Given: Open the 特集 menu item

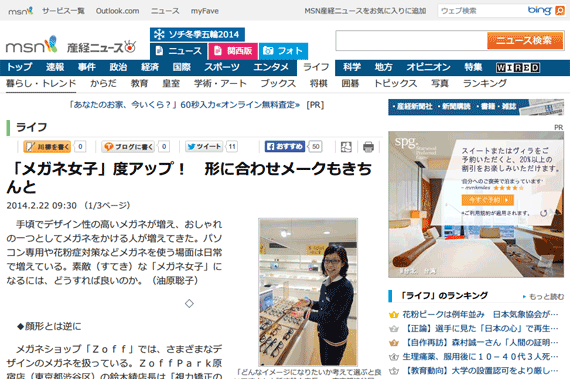Looking at the screenshot, I should (x=473, y=67).
